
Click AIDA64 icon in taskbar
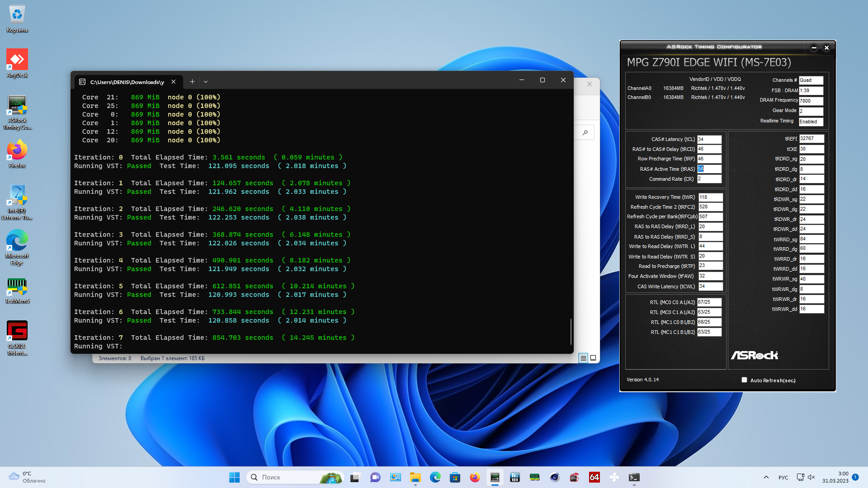594,477
